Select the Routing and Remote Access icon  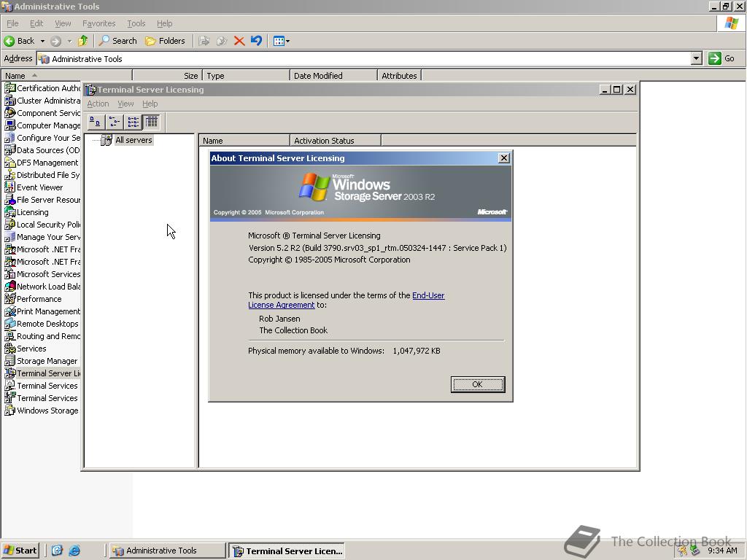[x=10, y=335]
